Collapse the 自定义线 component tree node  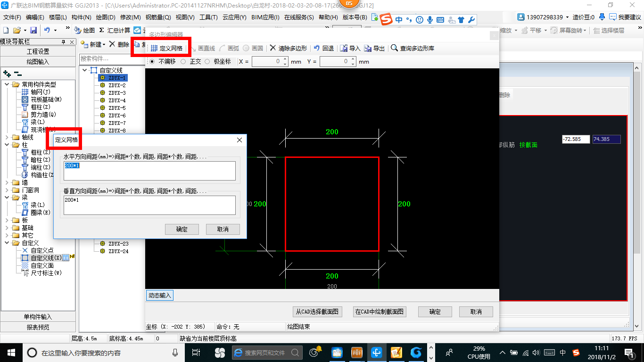pos(85,70)
